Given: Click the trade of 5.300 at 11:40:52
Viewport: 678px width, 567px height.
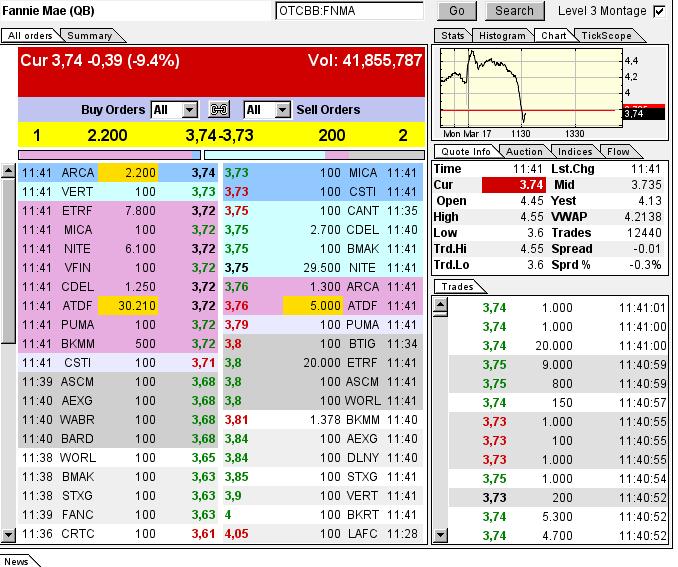Looking at the screenshot, I should [558, 517].
